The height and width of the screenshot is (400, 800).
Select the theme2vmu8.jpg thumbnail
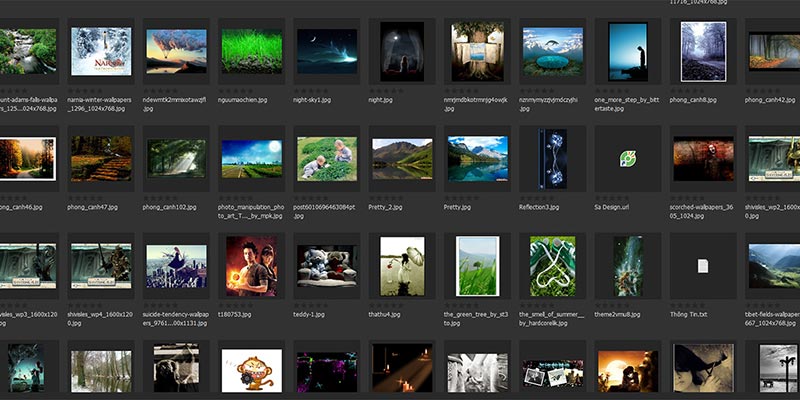point(628,266)
